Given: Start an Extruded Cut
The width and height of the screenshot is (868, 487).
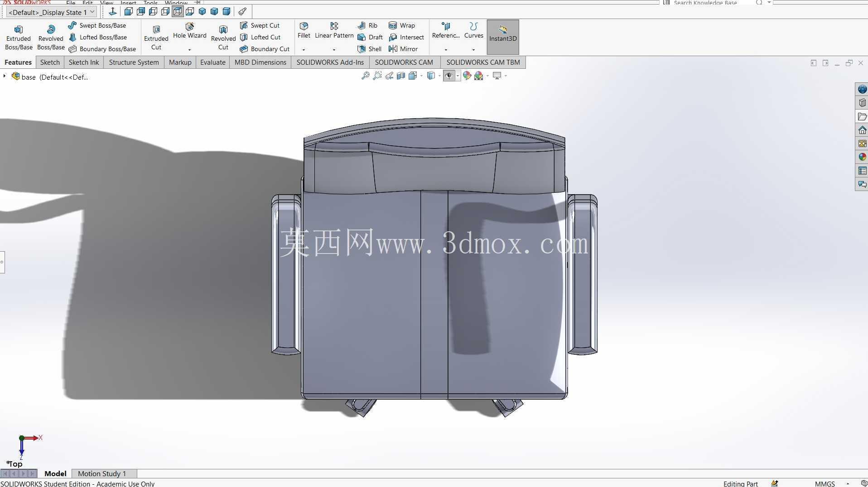Looking at the screenshot, I should pos(156,38).
